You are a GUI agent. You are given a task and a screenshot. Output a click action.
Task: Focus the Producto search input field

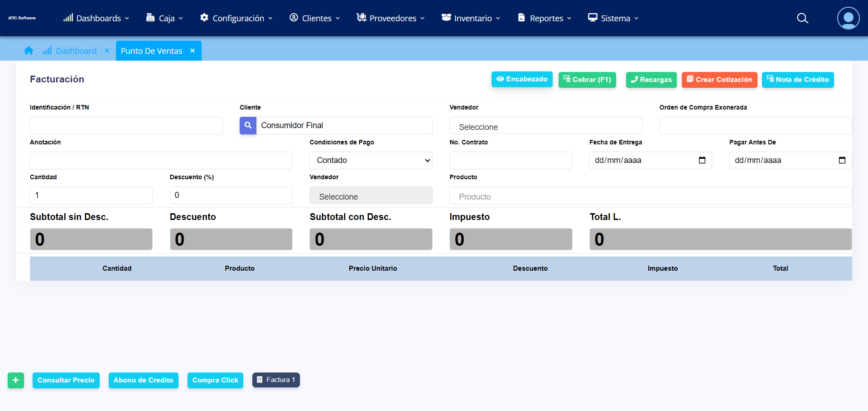(x=650, y=196)
